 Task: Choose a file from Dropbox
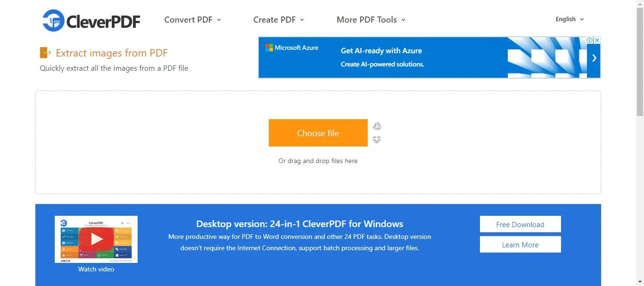(377, 139)
